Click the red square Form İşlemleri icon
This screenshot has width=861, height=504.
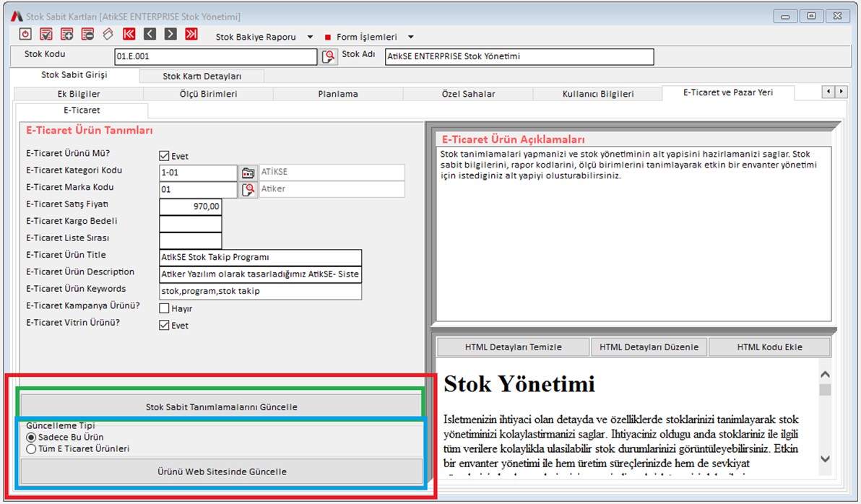tap(328, 38)
